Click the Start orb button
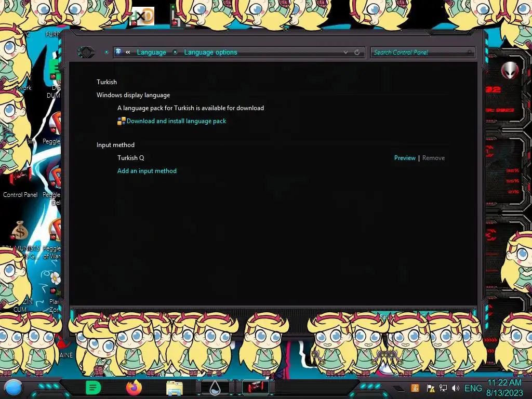532x399 pixels. coord(13,388)
